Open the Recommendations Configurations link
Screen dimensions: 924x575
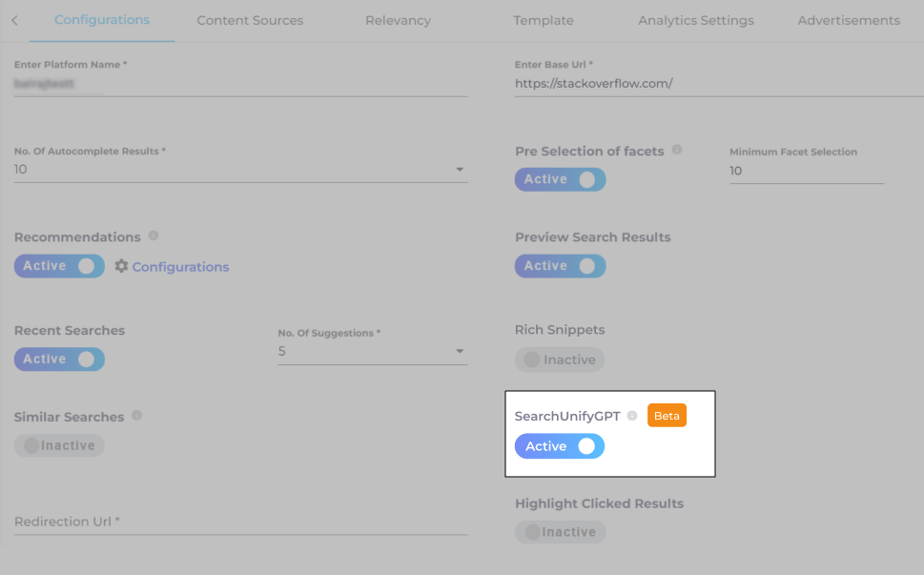180,267
